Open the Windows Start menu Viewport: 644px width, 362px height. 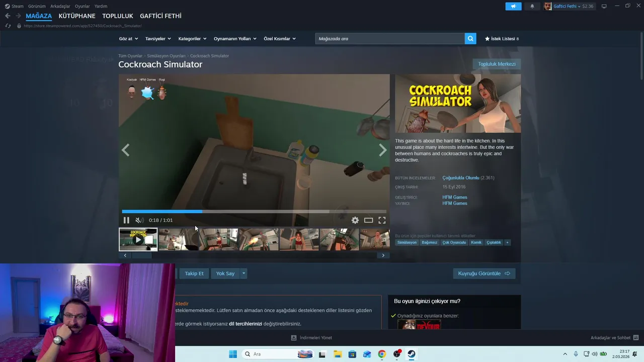coord(233,354)
